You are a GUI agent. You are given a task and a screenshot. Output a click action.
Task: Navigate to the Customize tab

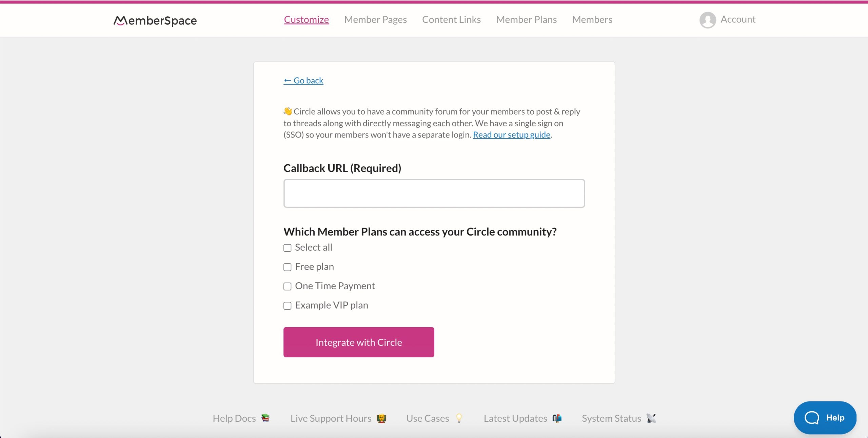(306, 19)
